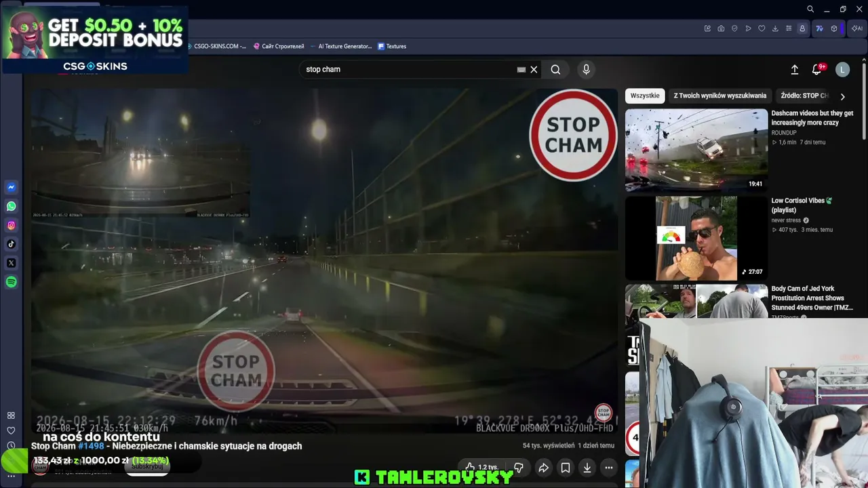Open "Dashcam videos" recommended thumbnail

tap(696, 150)
